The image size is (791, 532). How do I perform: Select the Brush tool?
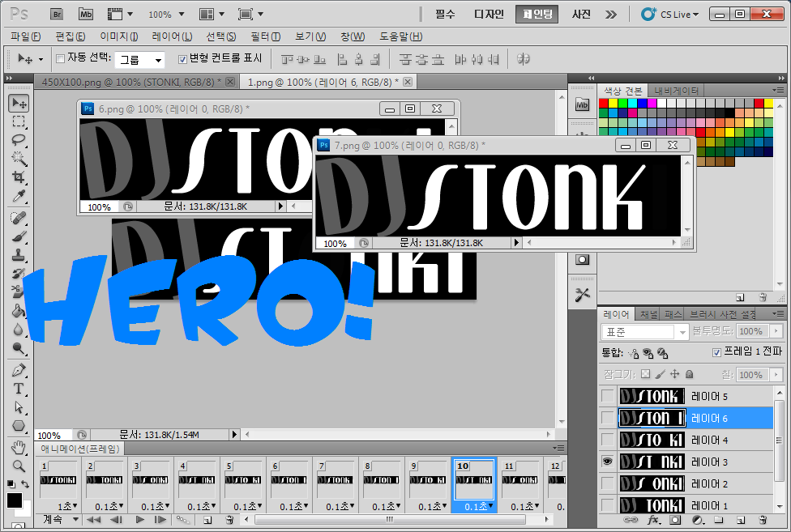pos(19,236)
